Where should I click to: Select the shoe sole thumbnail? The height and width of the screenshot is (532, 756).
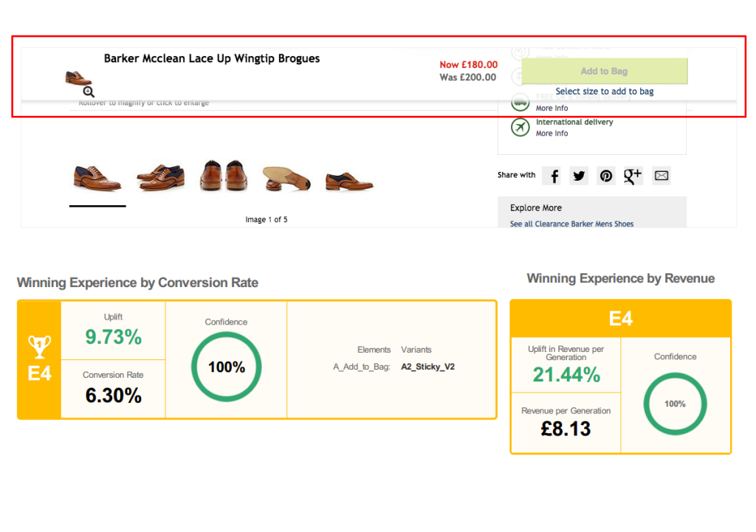click(286, 178)
